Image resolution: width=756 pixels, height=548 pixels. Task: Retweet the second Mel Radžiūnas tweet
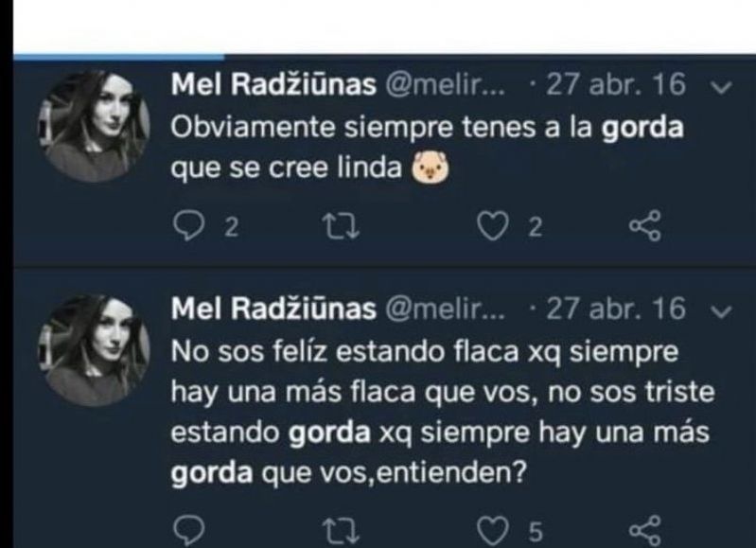[x=342, y=531]
